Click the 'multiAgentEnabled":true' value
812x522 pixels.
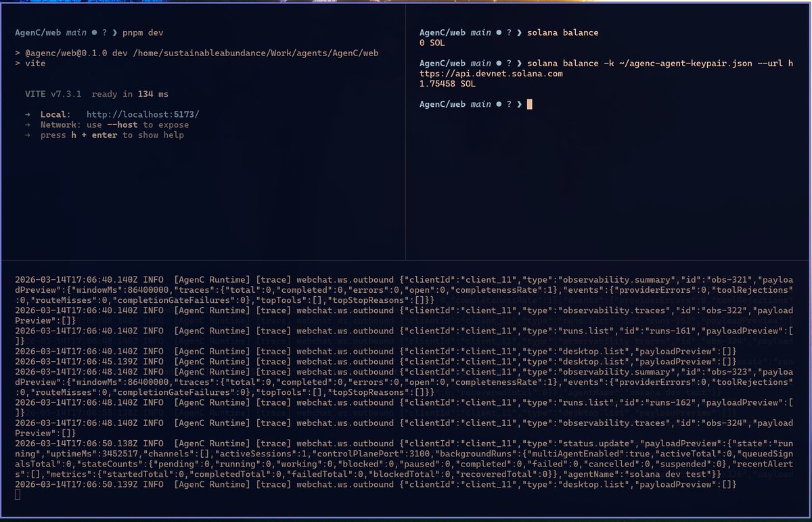point(592,453)
